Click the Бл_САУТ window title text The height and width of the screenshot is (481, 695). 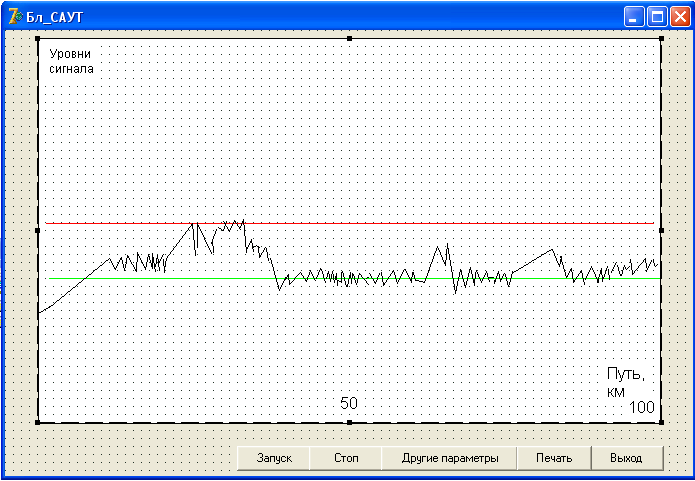(x=55, y=18)
